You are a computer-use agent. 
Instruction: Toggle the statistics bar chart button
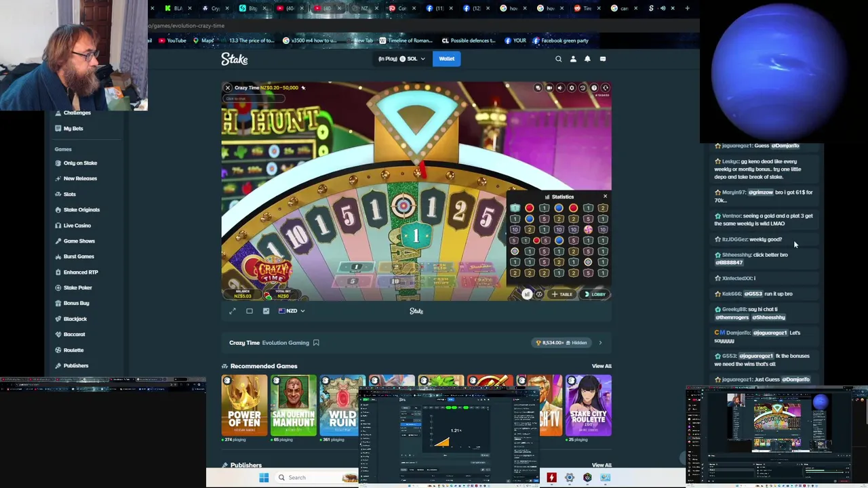click(527, 294)
